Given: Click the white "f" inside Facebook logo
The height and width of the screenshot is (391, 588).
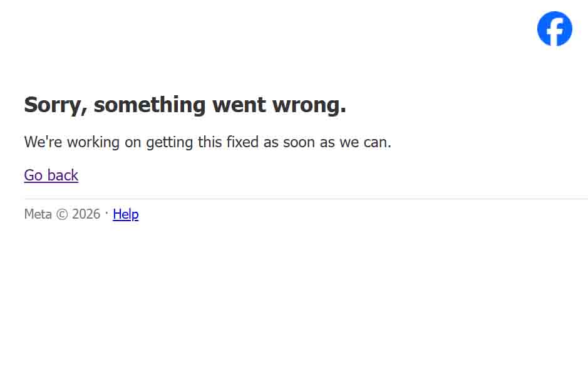Looking at the screenshot, I should [x=555, y=32].
